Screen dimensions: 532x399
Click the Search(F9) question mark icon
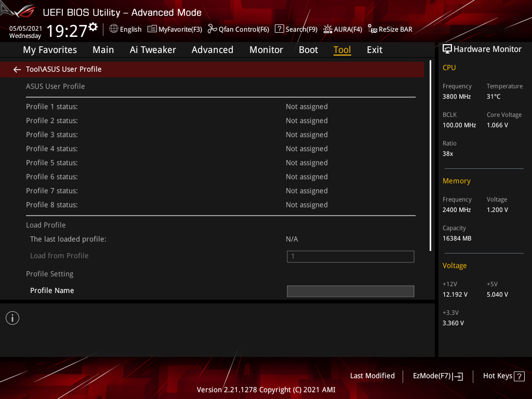click(279, 29)
